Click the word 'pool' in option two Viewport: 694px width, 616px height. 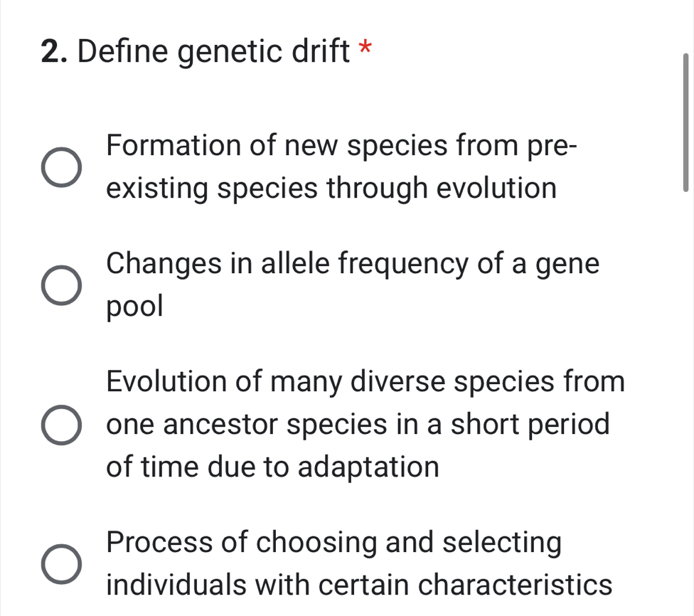134,307
